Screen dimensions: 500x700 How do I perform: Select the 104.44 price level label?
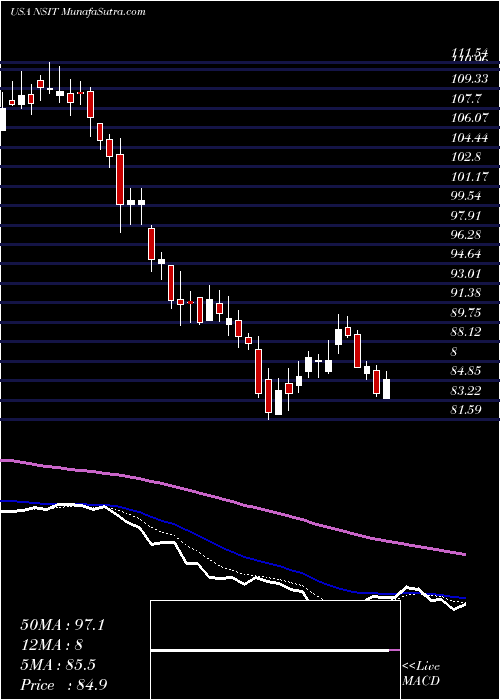470,138
